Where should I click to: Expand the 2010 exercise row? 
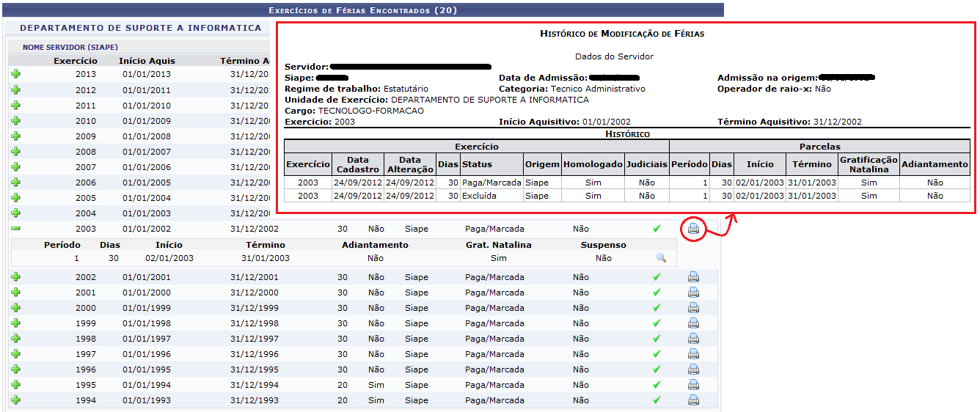click(x=15, y=120)
